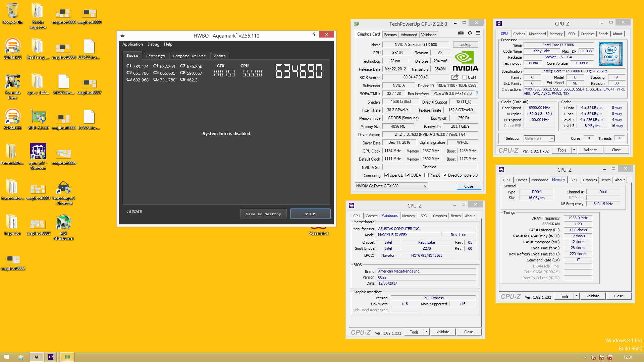Open Caches tab in CPU-Z CPU window
The width and height of the screenshot is (644, 362).
[519, 34]
